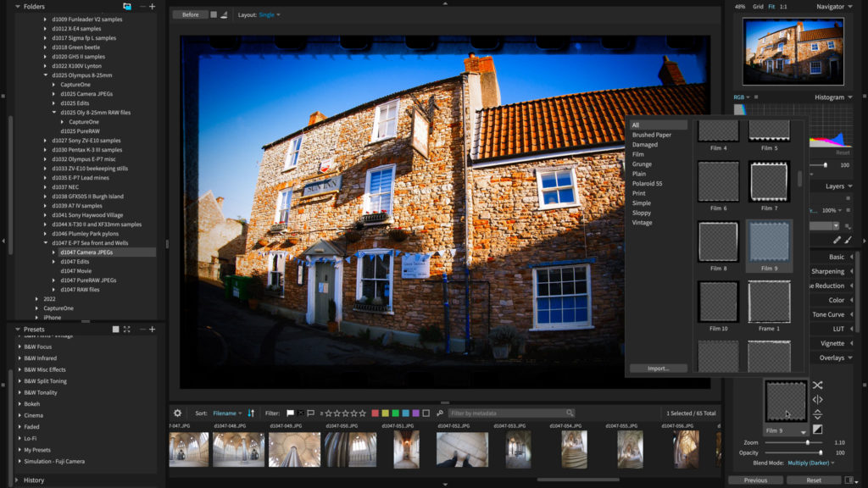This screenshot has height=488, width=868.
Task: Filter by rejected flag icon
Action: click(301, 413)
